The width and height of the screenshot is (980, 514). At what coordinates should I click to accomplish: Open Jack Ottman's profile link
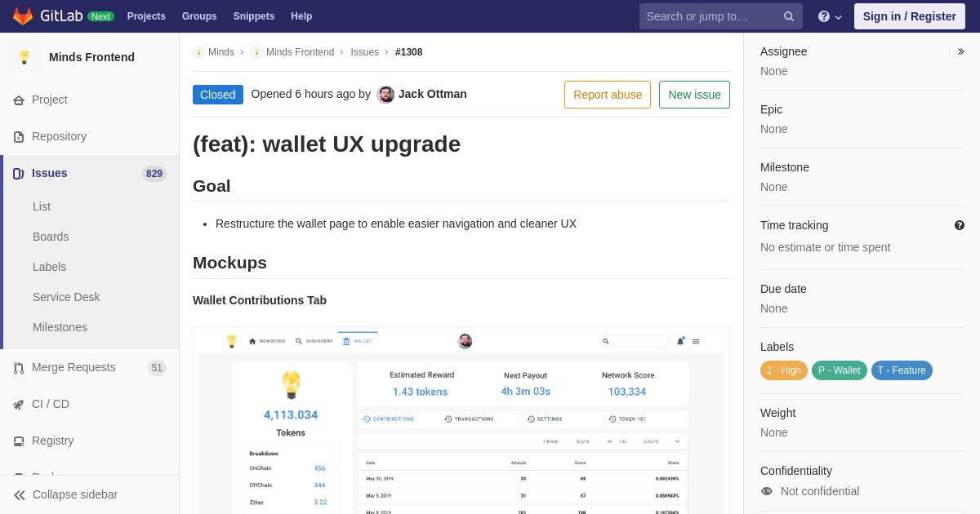(433, 94)
